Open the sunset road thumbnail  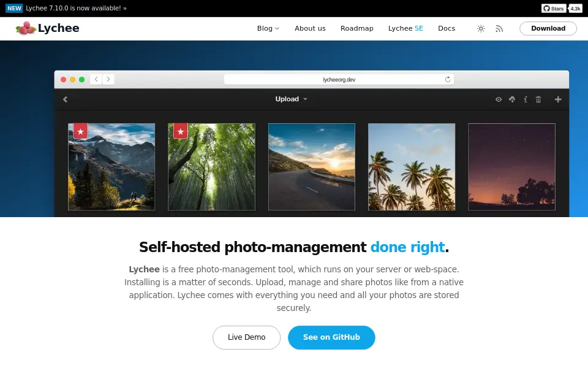click(x=312, y=167)
